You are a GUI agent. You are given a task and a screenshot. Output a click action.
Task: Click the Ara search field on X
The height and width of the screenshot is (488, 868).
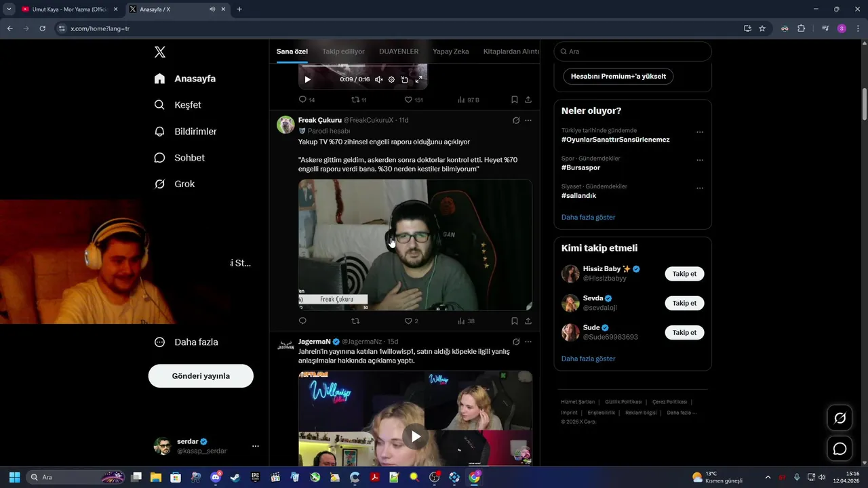(x=633, y=52)
